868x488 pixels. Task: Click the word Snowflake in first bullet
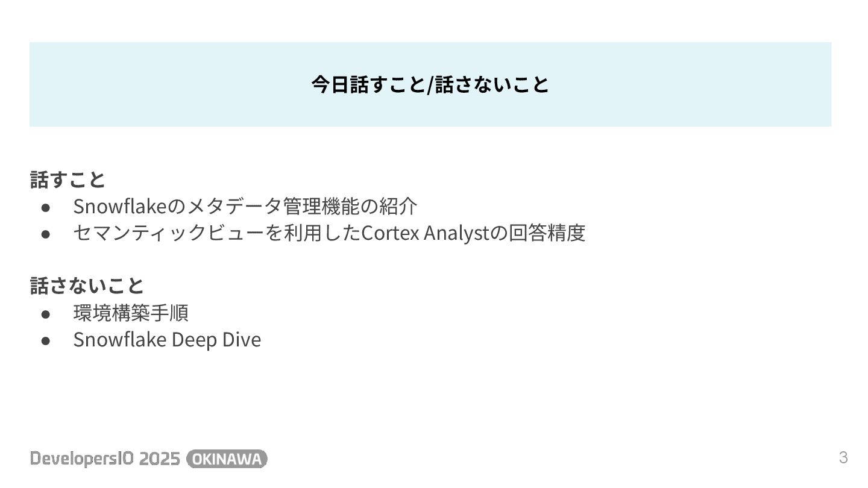[x=119, y=206]
